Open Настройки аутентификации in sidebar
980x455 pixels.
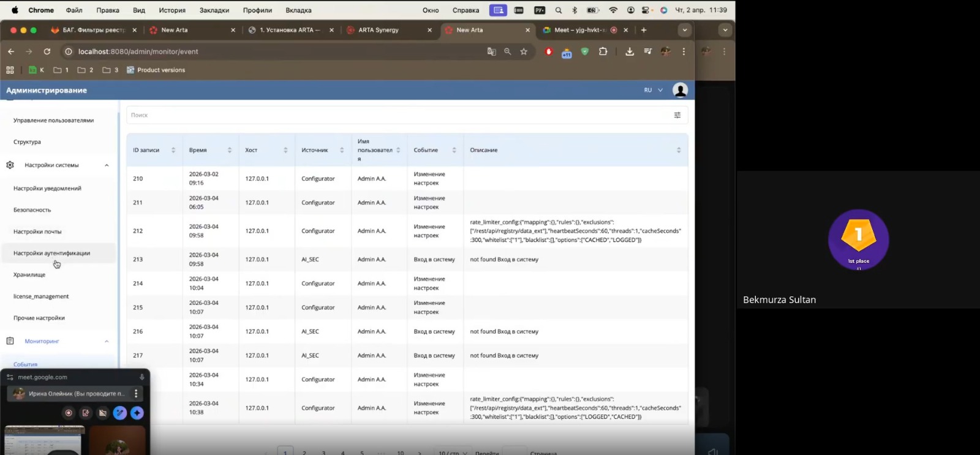click(52, 253)
